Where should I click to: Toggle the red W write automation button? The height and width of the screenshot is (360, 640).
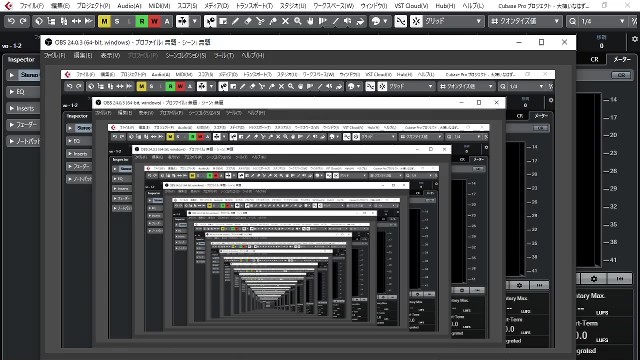154,21
